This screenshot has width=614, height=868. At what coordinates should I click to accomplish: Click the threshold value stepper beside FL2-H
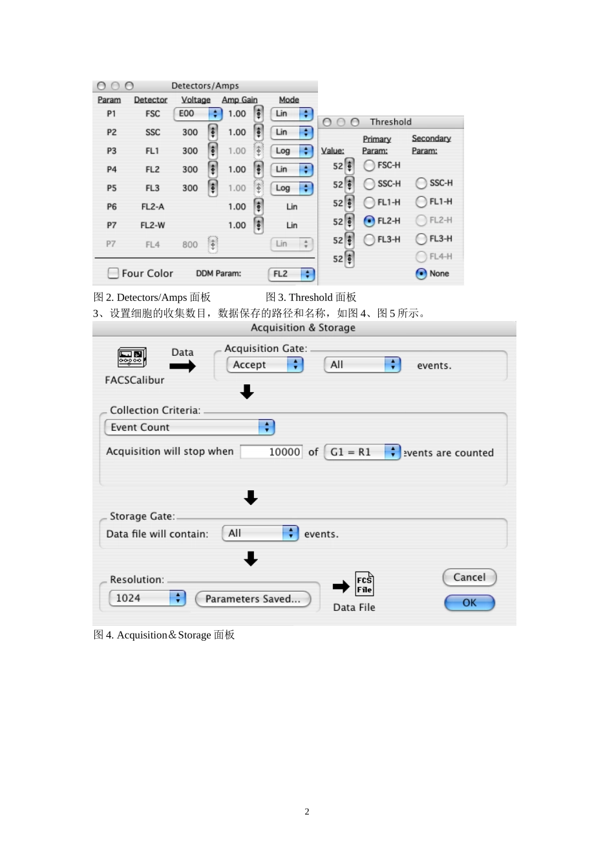pyautogui.click(x=350, y=222)
